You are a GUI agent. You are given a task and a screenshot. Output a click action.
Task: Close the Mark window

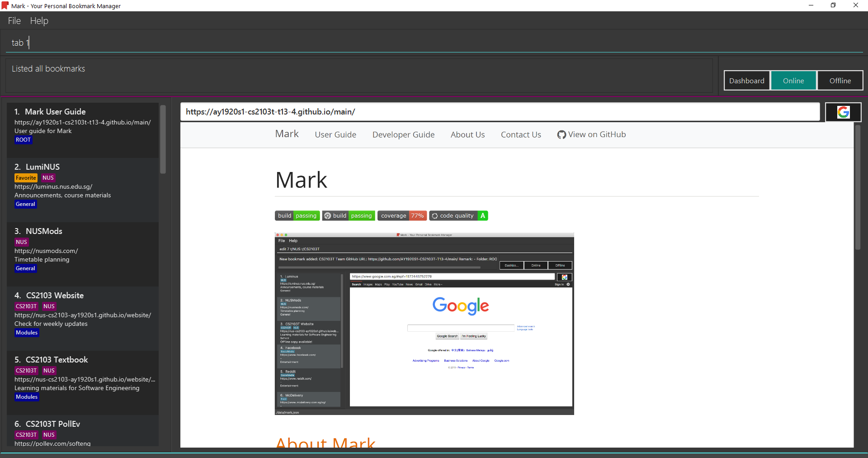[856, 5]
